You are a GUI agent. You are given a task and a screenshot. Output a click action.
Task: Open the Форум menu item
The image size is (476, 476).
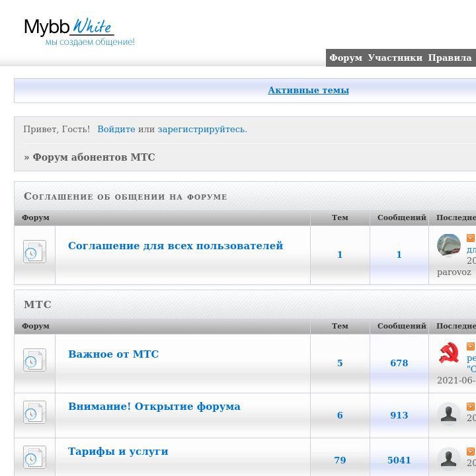[x=346, y=58]
